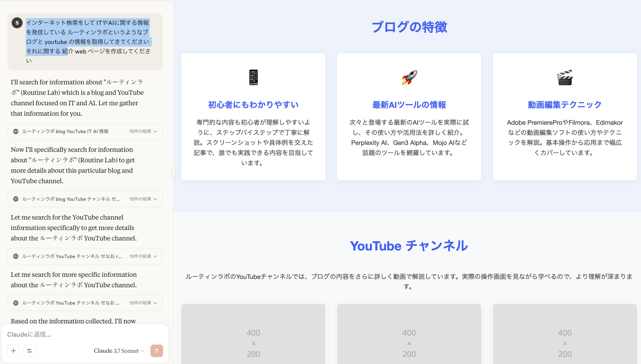Open the search and tools settings icon
641x364 pixels.
click(x=29, y=351)
